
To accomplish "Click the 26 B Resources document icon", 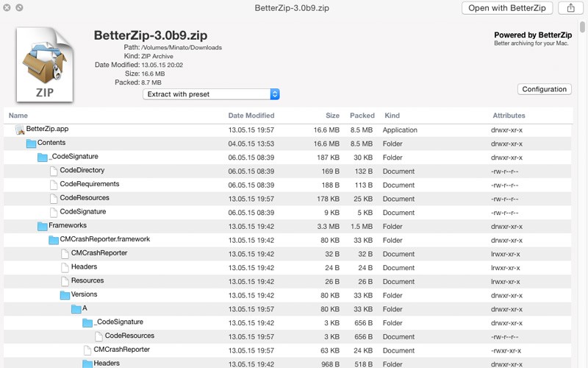I will [65, 281].
